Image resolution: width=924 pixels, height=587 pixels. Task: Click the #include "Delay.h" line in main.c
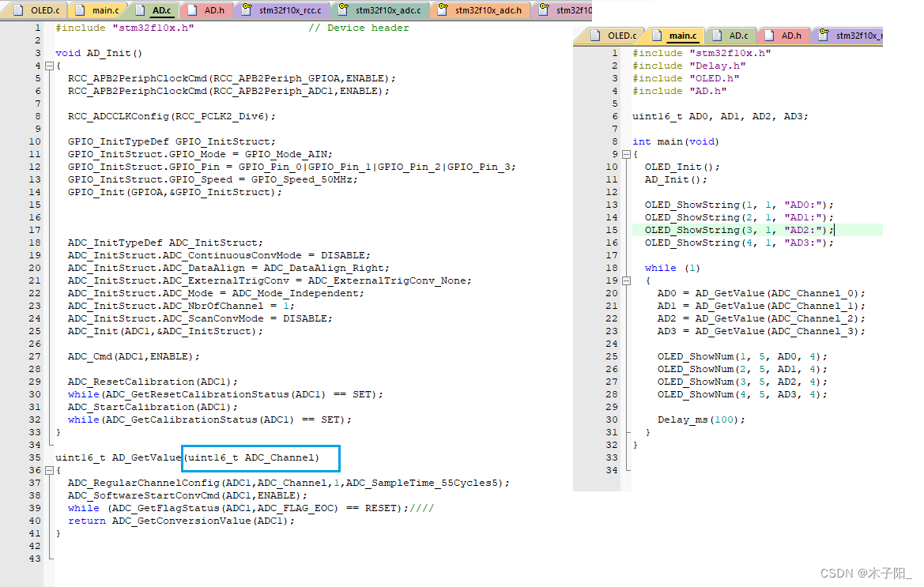click(689, 66)
